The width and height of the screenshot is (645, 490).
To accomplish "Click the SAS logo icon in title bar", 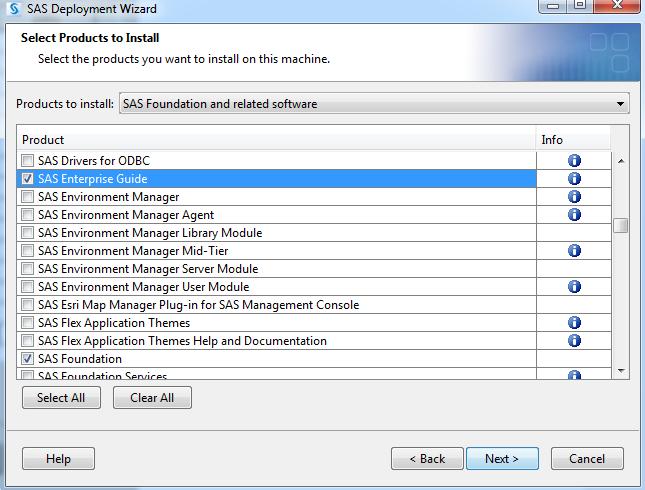I will point(14,8).
